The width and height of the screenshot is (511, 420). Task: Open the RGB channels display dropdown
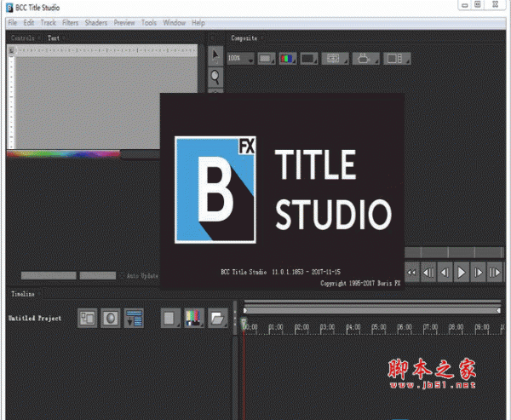point(288,59)
